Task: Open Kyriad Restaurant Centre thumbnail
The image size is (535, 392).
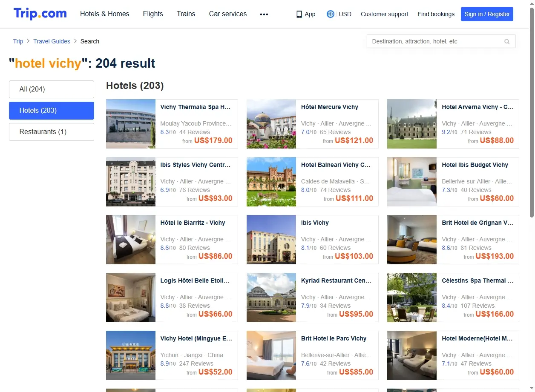Action: pyautogui.click(x=271, y=298)
